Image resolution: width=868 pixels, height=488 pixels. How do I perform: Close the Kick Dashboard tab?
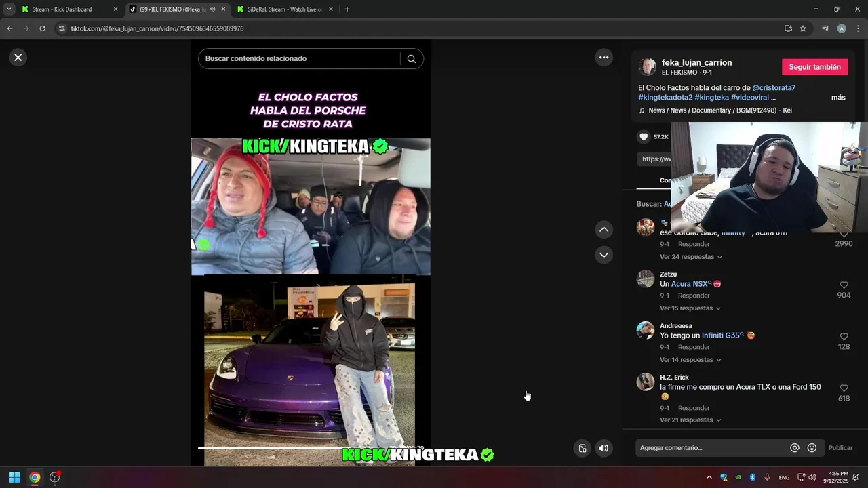click(115, 9)
